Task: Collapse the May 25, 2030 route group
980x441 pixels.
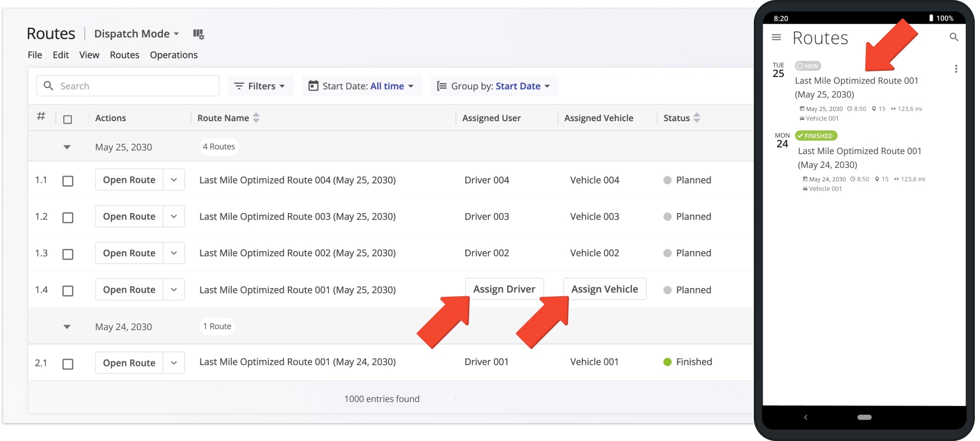Action: [67, 147]
